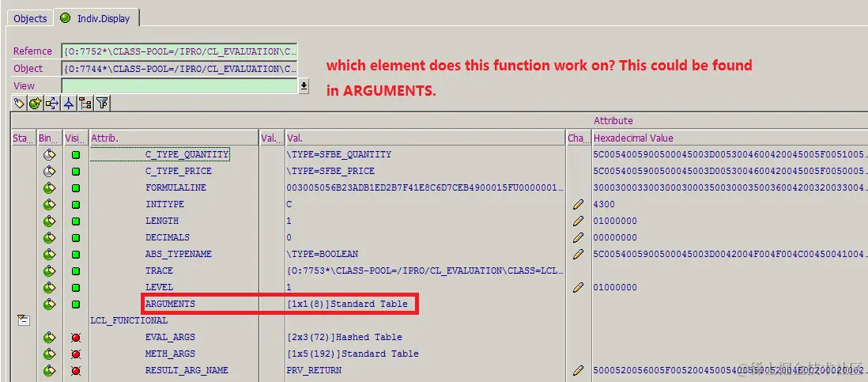Click the binding icon in the METH_ARGS row
The width and height of the screenshot is (868, 382).
click(50, 354)
